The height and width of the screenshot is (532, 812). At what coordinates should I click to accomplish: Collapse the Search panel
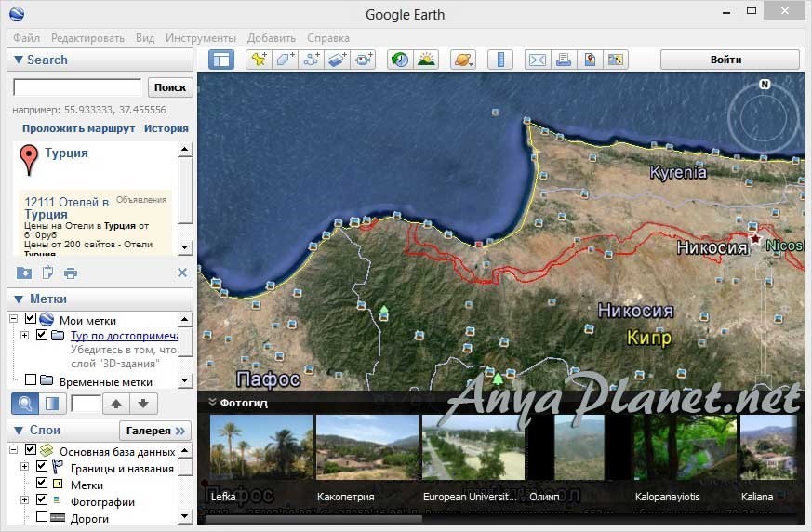(x=18, y=60)
